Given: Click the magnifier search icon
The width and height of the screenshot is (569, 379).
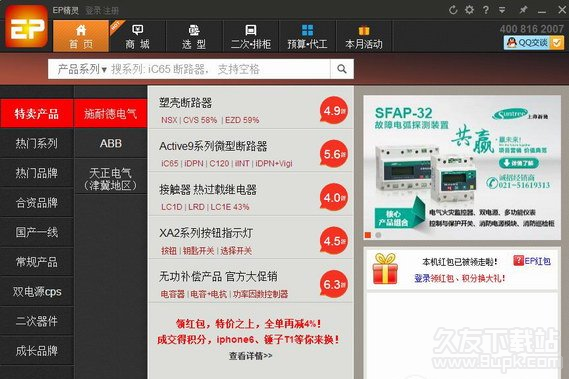Looking at the screenshot, I should (342, 69).
